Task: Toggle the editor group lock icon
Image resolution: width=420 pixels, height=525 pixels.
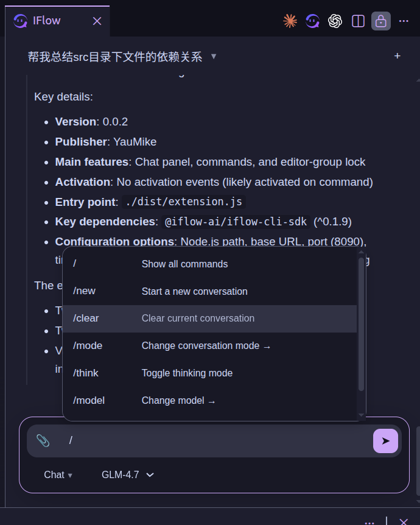Action: point(381,21)
